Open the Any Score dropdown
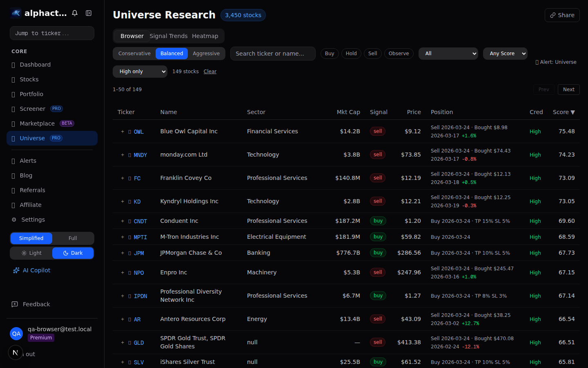 click(505, 53)
